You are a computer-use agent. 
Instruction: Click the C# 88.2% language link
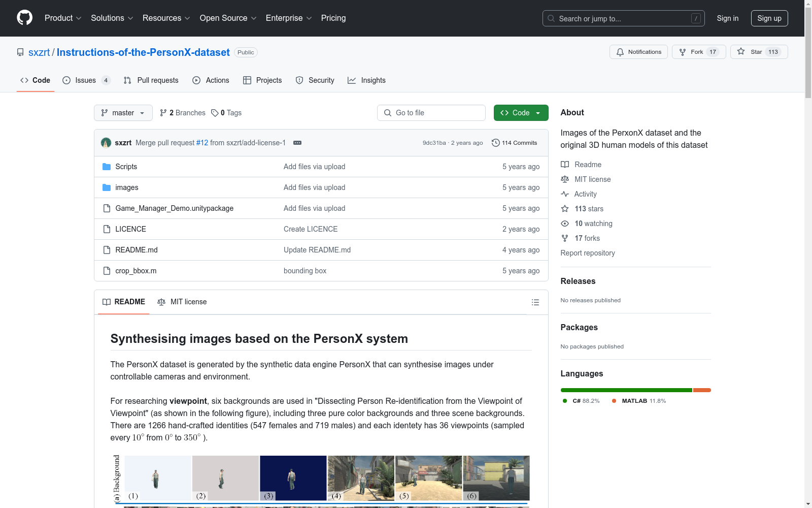pos(581,401)
